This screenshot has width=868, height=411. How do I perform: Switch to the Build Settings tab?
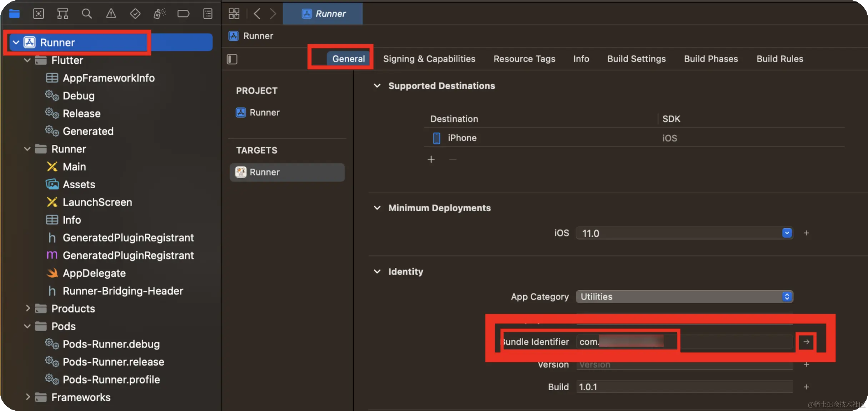636,59
